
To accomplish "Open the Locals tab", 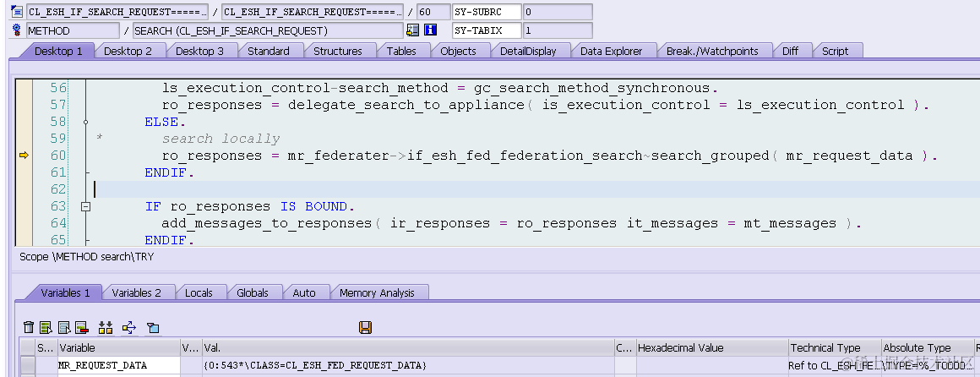I will click(x=199, y=292).
